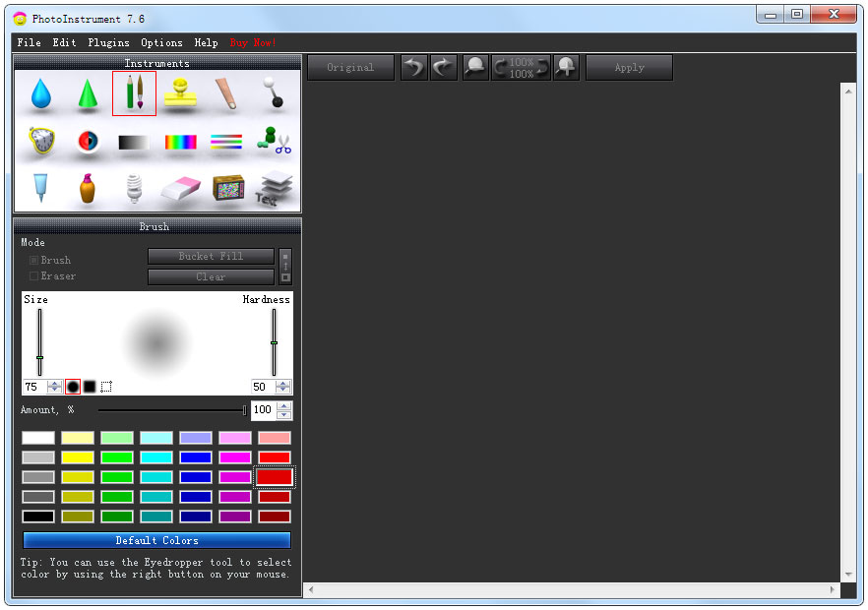This screenshot has width=868, height=610.
Task: Select the colored horizontal stripes tool
Action: click(226, 142)
